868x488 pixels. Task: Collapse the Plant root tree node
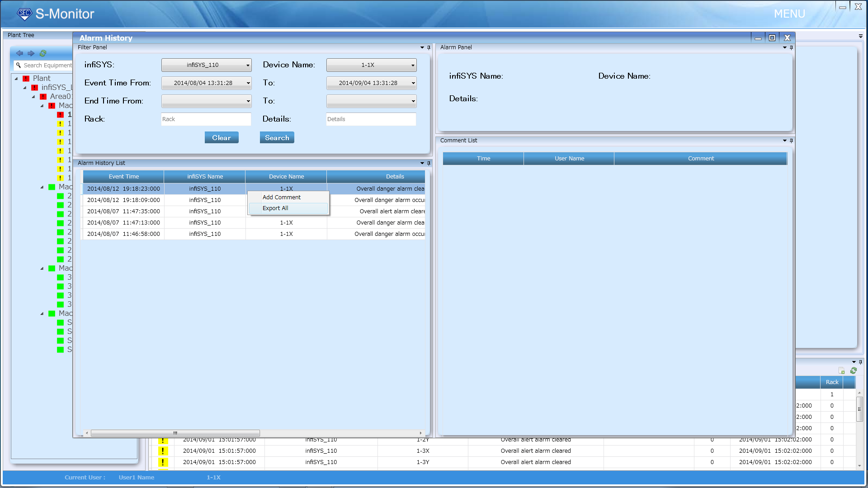[16, 79]
